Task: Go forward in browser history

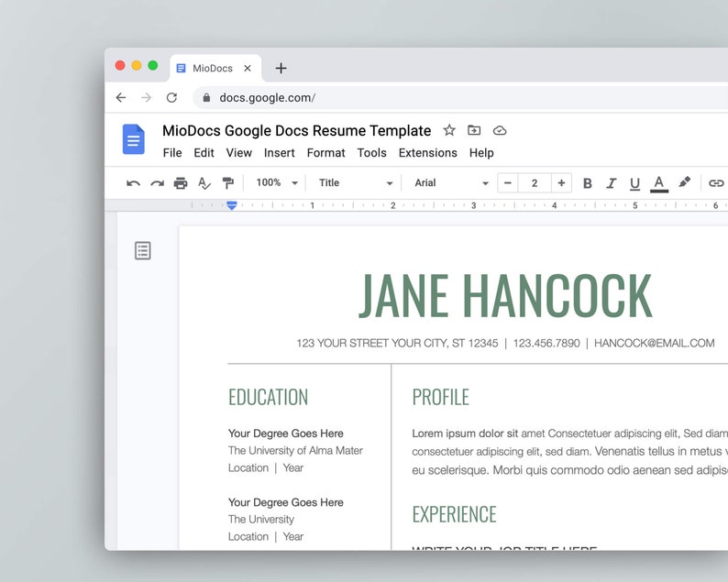Action: coord(147,97)
